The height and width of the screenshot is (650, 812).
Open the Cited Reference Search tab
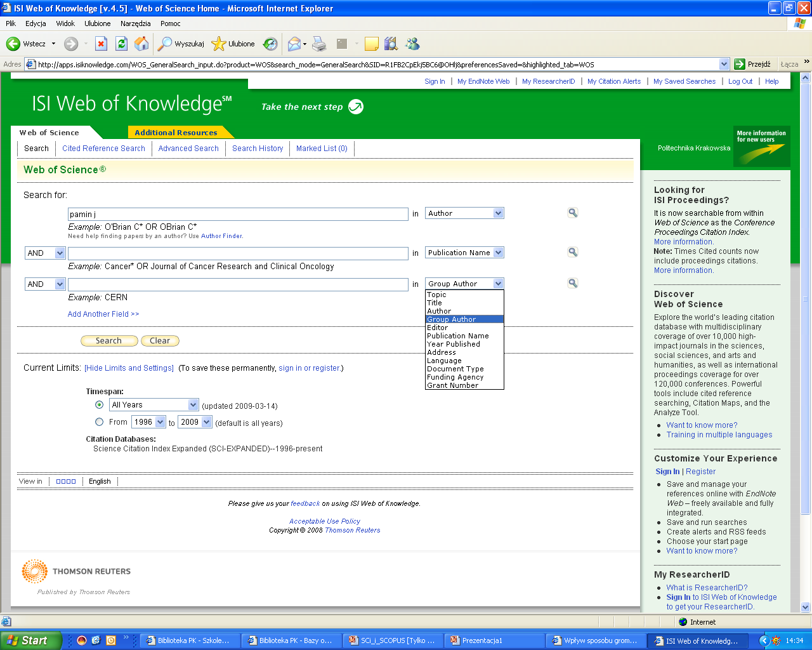(x=103, y=149)
